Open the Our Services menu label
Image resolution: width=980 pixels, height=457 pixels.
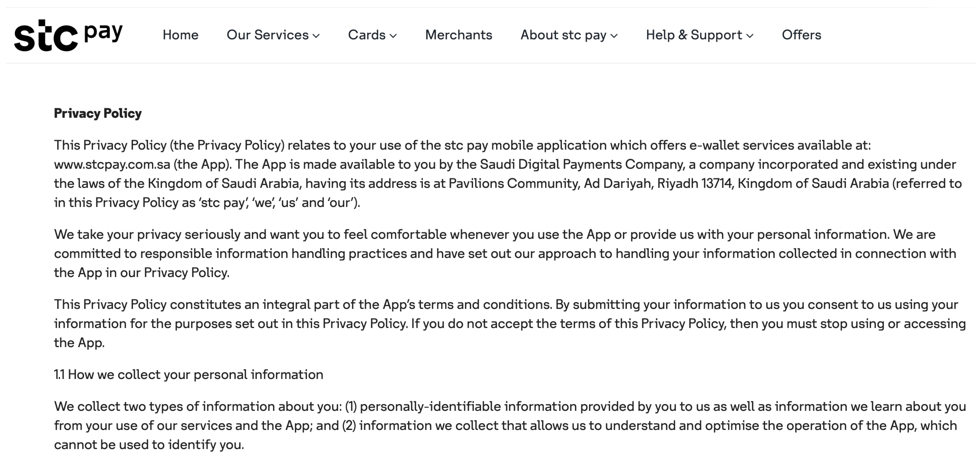[x=267, y=35]
